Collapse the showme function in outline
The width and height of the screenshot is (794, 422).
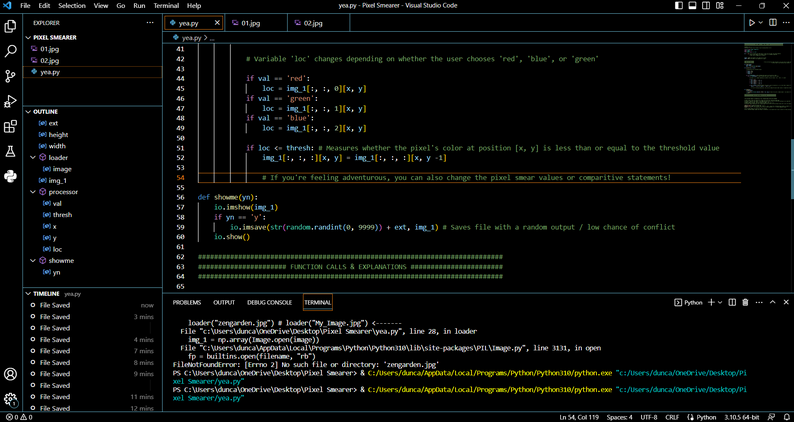pyautogui.click(x=33, y=260)
